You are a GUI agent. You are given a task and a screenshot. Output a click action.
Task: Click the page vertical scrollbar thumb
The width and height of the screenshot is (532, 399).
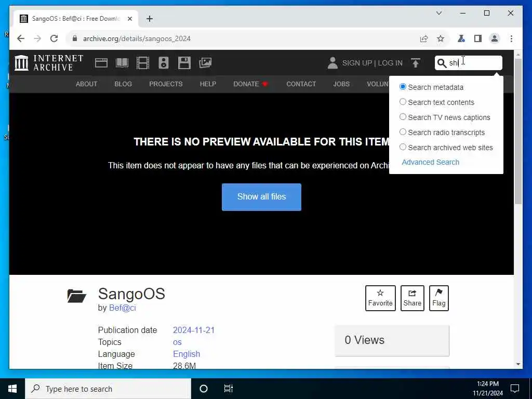[x=518, y=131]
